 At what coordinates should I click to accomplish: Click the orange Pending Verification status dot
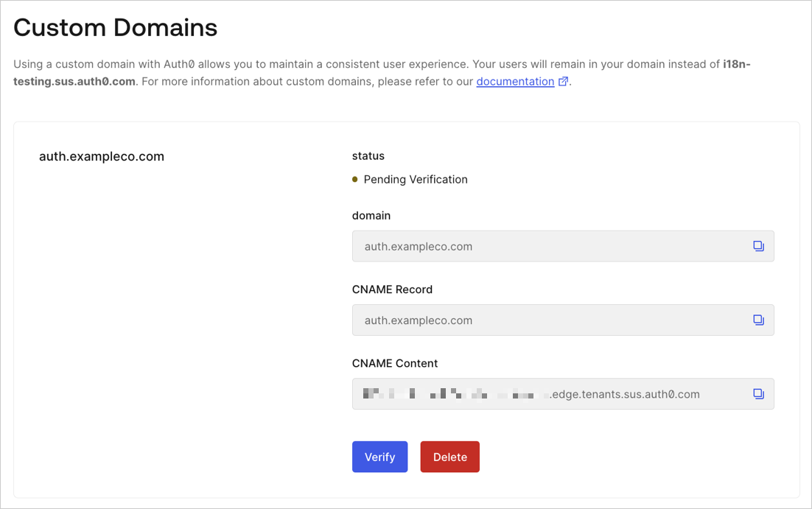tap(355, 179)
